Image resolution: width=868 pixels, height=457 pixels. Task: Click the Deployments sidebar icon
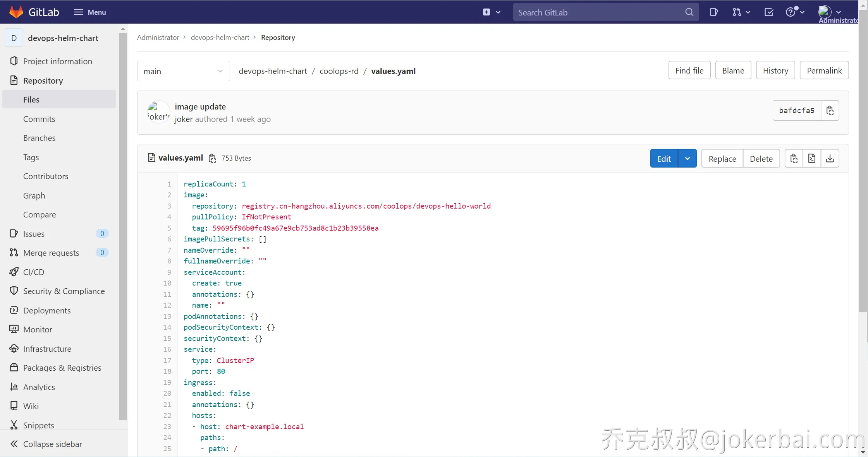pos(14,310)
